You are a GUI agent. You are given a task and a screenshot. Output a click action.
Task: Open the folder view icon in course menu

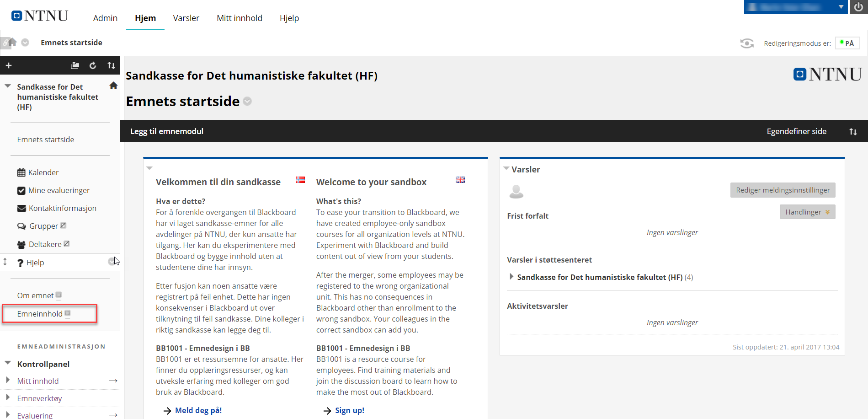click(75, 65)
